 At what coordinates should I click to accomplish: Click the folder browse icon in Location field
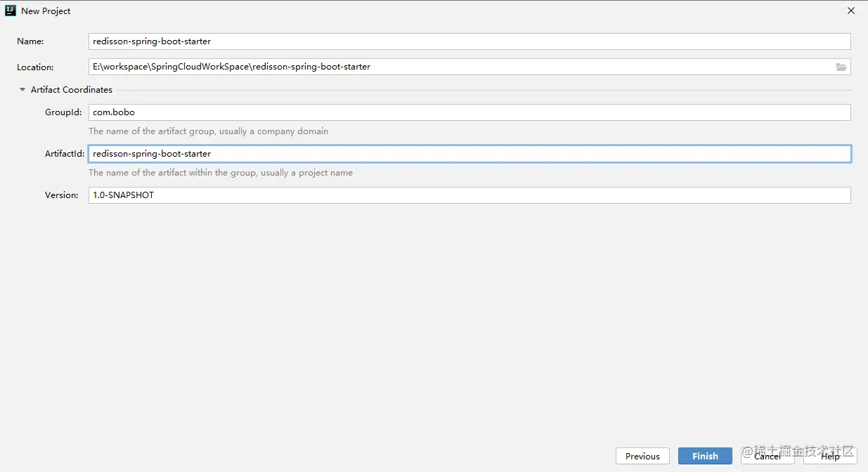(841, 67)
